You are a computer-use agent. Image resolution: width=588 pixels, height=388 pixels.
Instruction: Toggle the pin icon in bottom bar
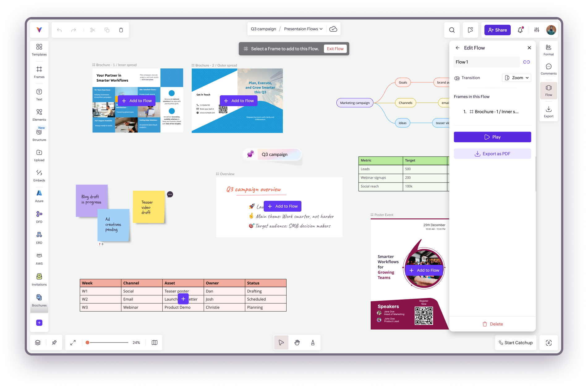54,343
